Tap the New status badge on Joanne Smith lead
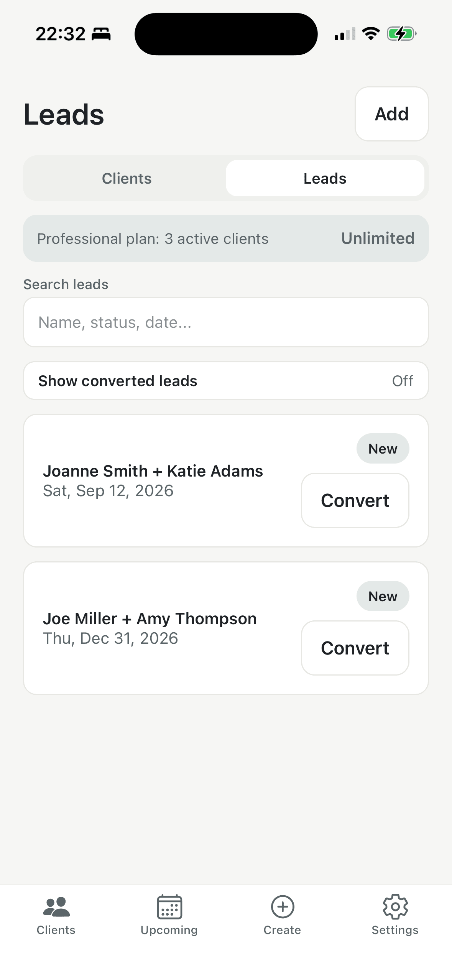452x980 pixels. (383, 449)
